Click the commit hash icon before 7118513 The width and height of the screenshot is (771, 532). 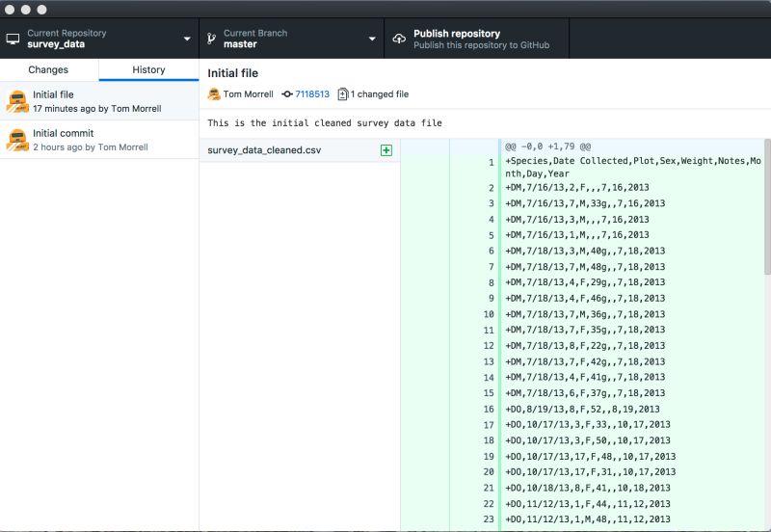pos(287,93)
